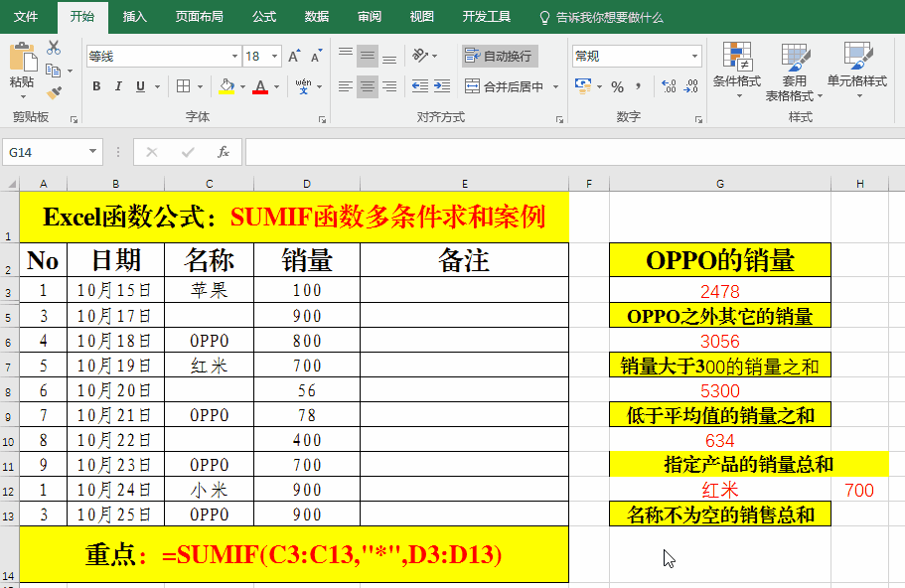Click the Increase Indent icon
Image resolution: width=905 pixels, height=588 pixels.
coord(443,86)
